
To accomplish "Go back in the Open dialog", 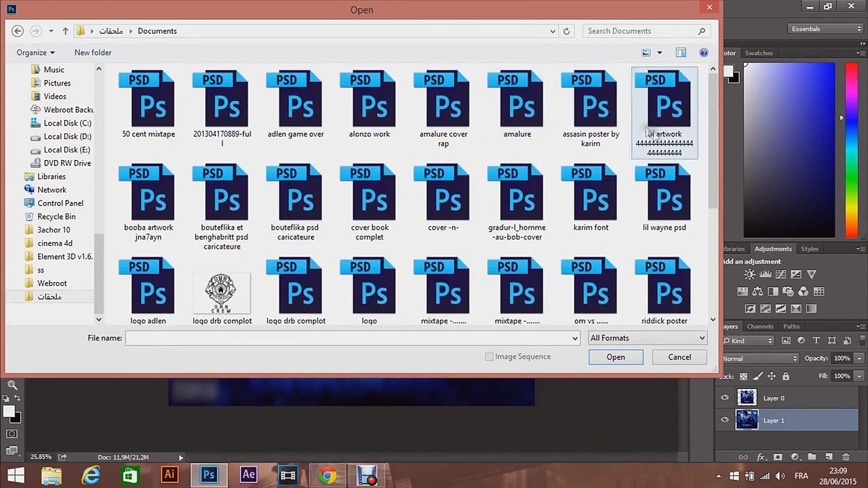I will [x=18, y=31].
